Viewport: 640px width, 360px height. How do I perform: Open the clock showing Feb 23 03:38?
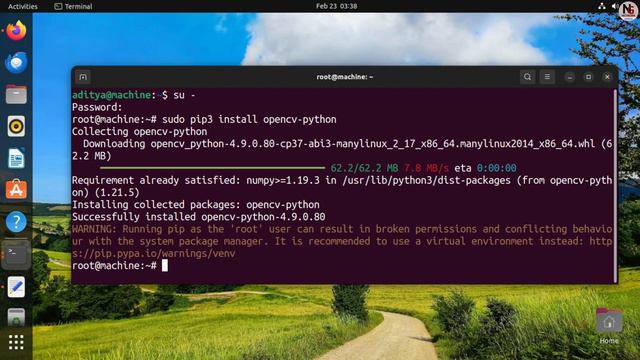pos(336,6)
